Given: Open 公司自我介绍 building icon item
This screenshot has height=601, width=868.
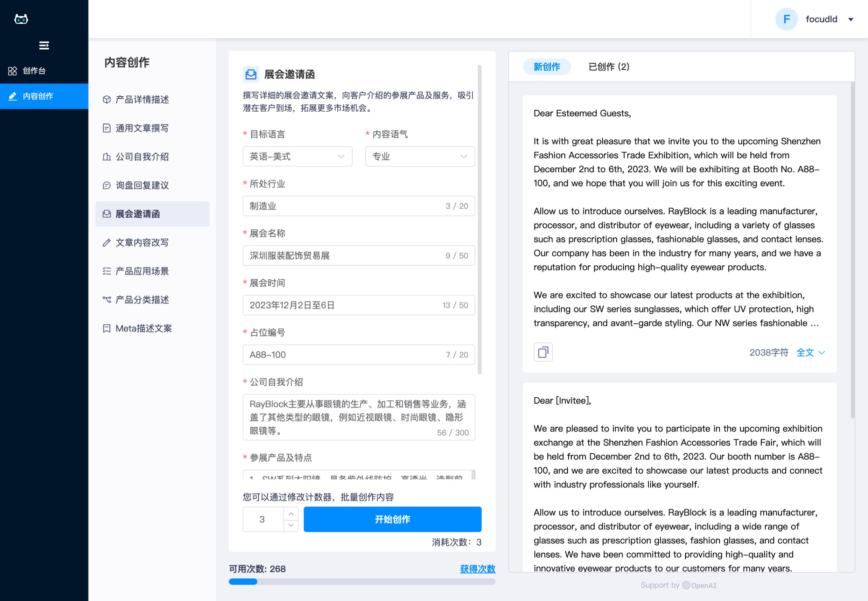Looking at the screenshot, I should click(142, 157).
